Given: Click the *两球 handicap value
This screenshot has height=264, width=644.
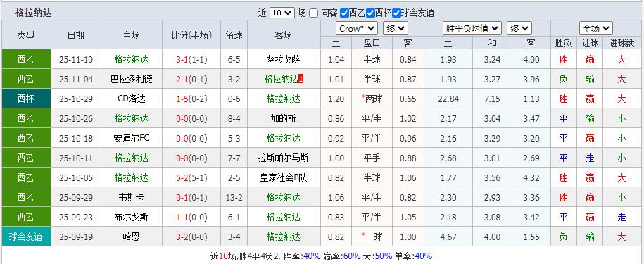Looking at the screenshot, I should coord(372,99).
